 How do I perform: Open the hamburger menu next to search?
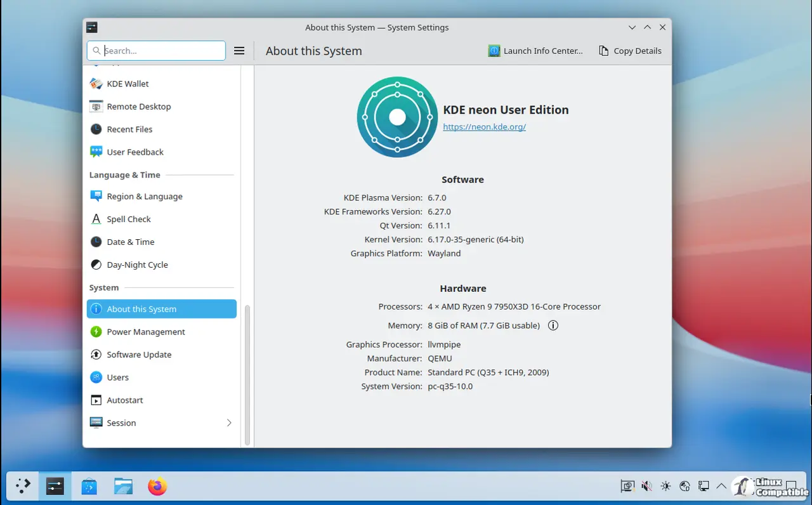click(x=239, y=51)
